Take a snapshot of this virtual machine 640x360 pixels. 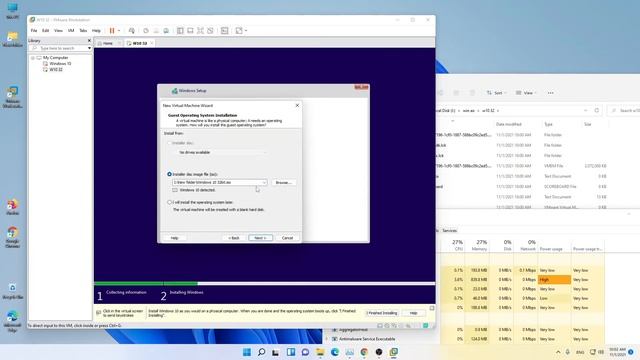(x=146, y=31)
